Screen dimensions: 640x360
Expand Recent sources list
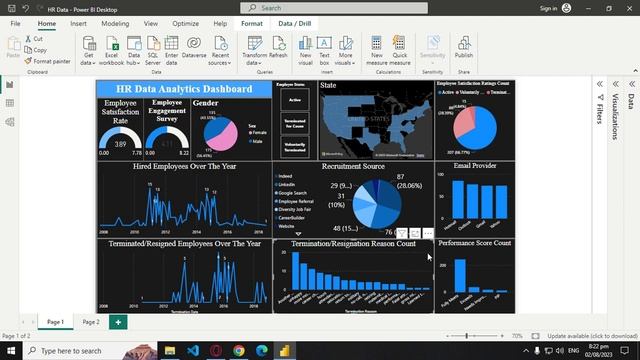(220, 51)
